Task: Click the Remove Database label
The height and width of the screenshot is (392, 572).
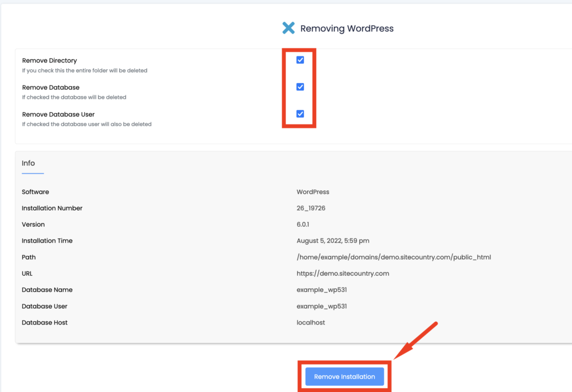Action: 51,88
